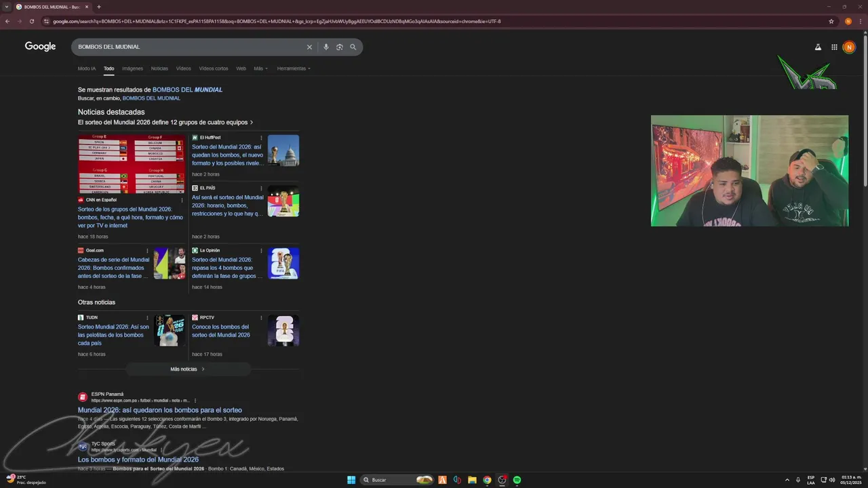Switch ESP LAA keyboard language indicator
This screenshot has width=868, height=488.
point(811,480)
